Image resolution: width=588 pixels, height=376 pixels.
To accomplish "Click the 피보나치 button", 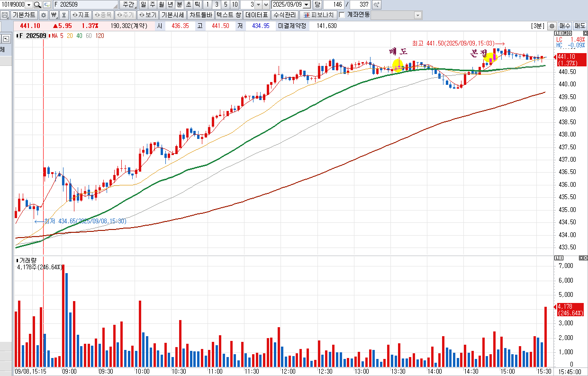I will point(318,15).
